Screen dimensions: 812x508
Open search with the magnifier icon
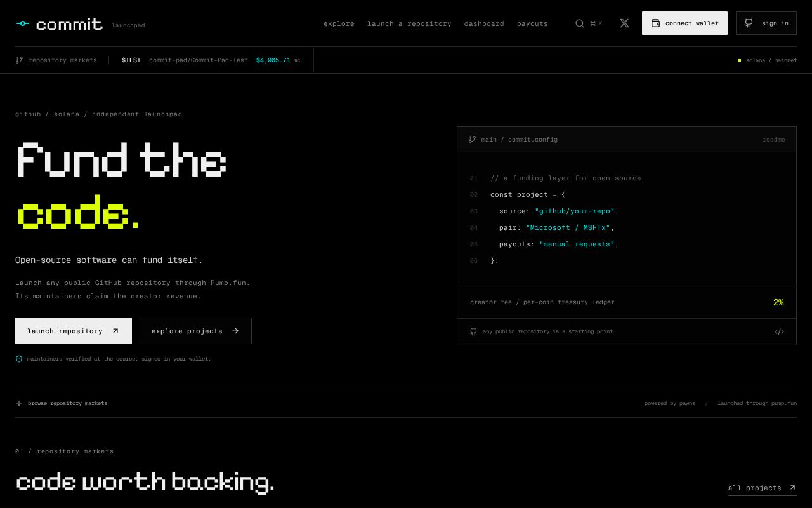pos(580,23)
